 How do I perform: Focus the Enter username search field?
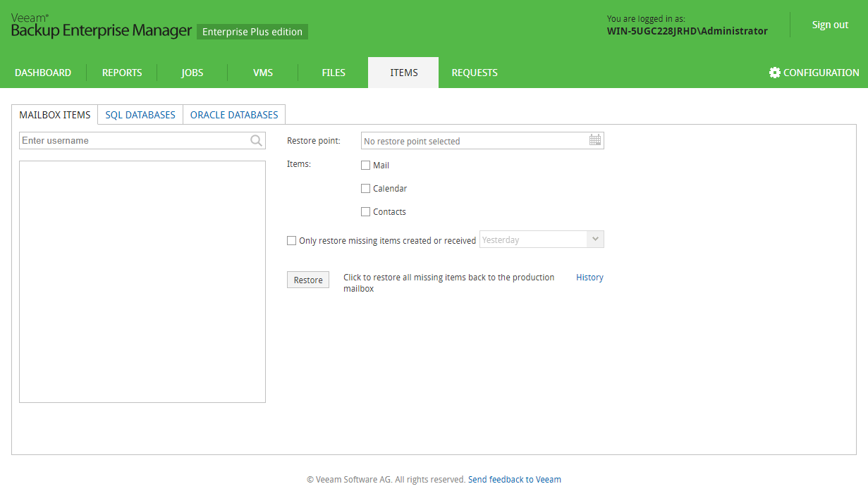(x=134, y=141)
